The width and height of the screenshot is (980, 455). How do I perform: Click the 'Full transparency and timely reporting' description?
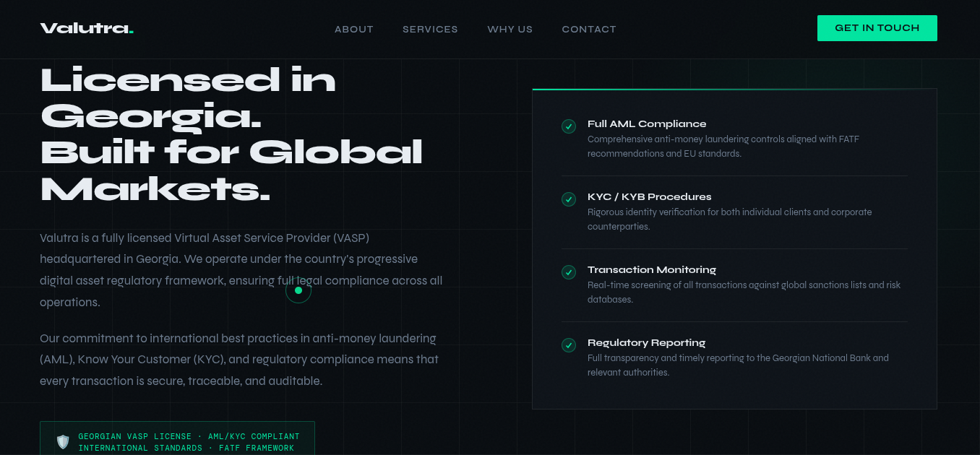[x=738, y=365]
